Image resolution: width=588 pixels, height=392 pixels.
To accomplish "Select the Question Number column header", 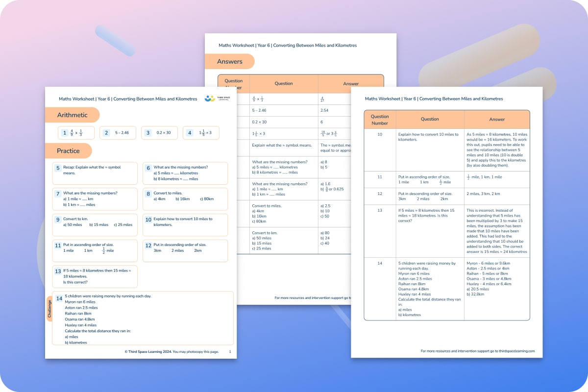I will pyautogui.click(x=380, y=119).
